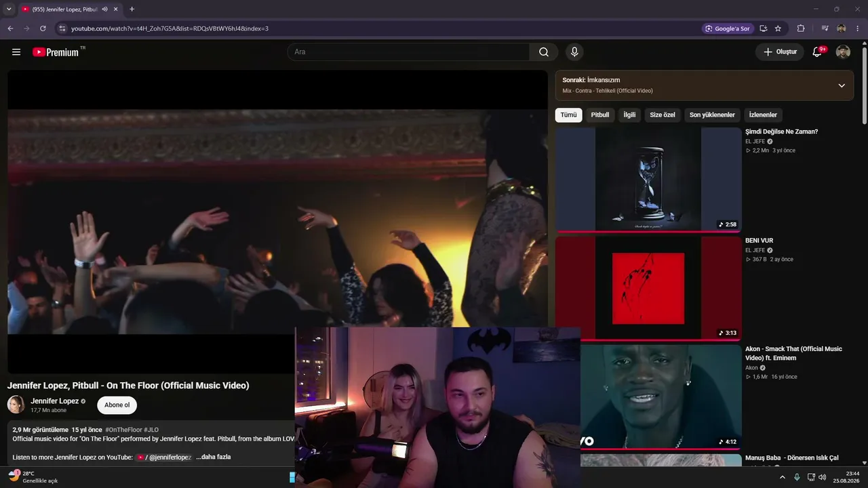Open Akon - Smack That video title

(793, 353)
